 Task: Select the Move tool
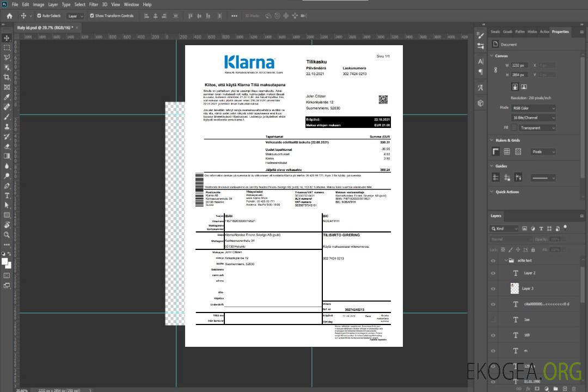click(x=7, y=38)
